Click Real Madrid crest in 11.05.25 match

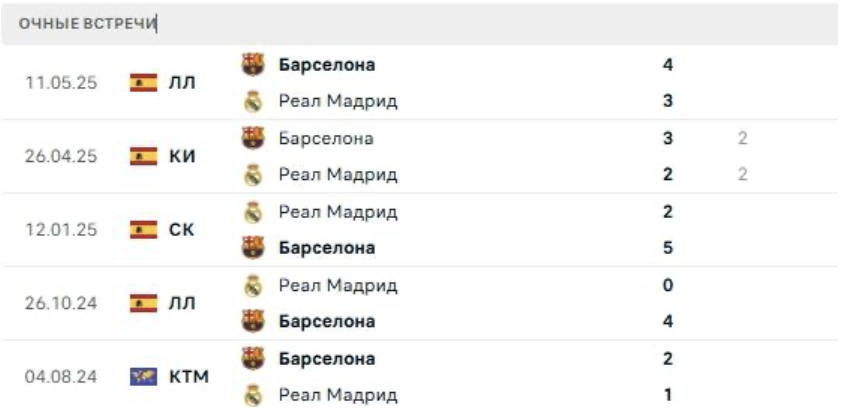(x=253, y=101)
